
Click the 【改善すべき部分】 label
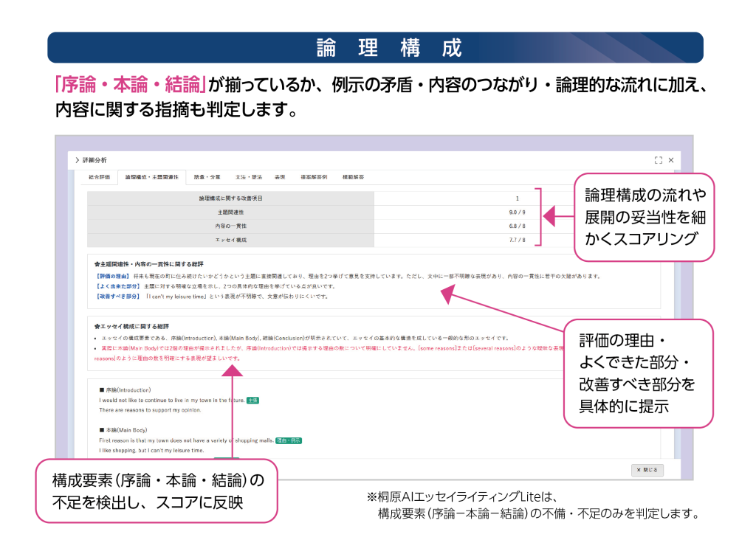coord(118,296)
